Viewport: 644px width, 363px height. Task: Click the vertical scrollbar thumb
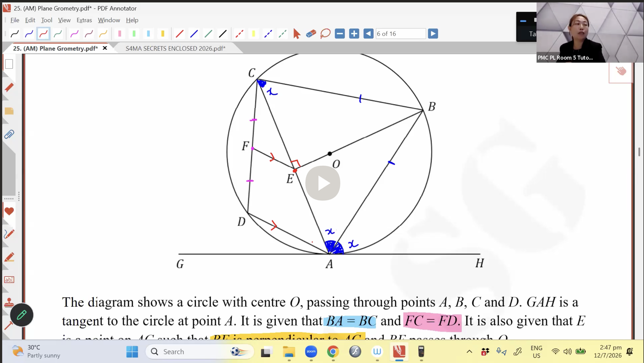639,152
